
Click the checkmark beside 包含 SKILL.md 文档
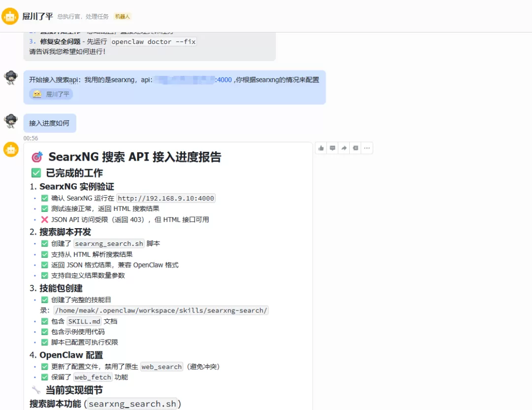pyautogui.click(x=45, y=321)
